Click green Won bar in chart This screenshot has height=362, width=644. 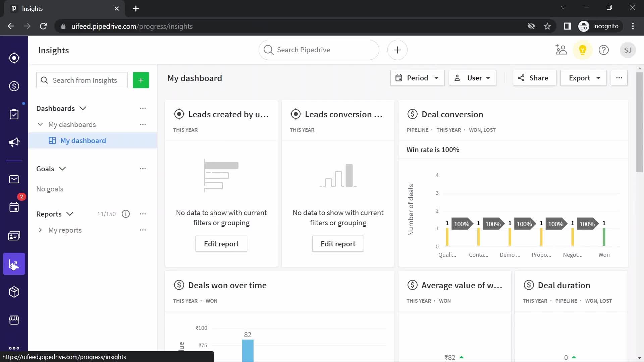[x=604, y=237]
